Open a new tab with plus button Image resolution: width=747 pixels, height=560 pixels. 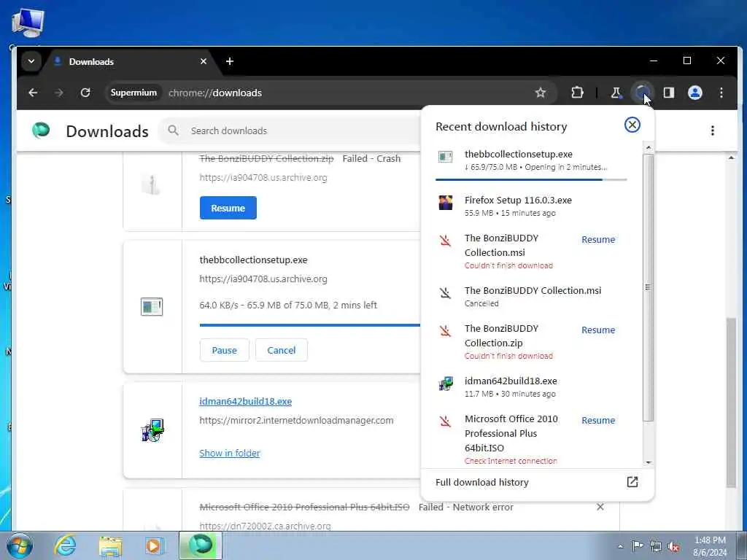(x=230, y=61)
